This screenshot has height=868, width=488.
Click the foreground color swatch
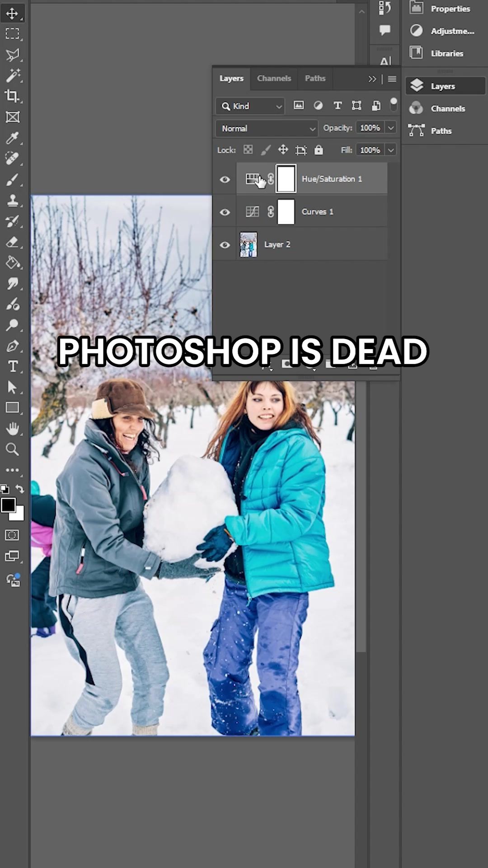[8, 505]
